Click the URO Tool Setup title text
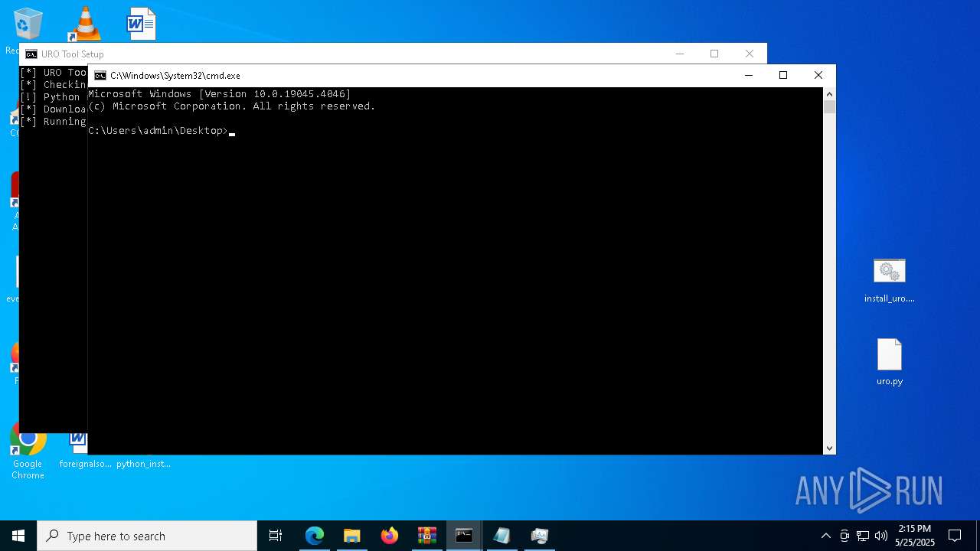The width and height of the screenshot is (980, 551). pyautogui.click(x=73, y=54)
